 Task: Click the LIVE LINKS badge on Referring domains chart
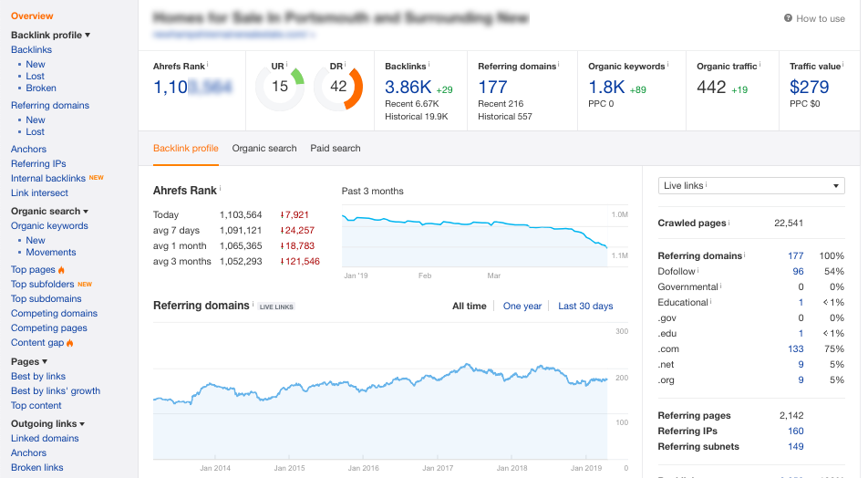[x=276, y=307]
